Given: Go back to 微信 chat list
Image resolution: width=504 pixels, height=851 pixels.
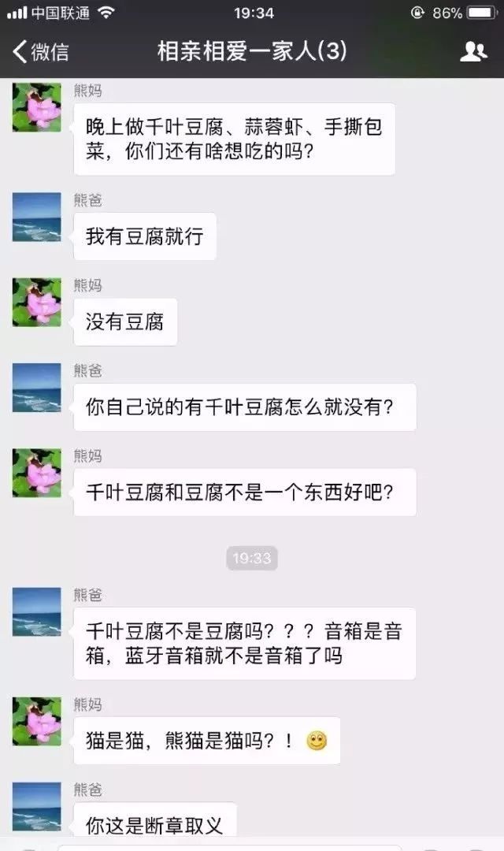Looking at the screenshot, I should [41, 52].
